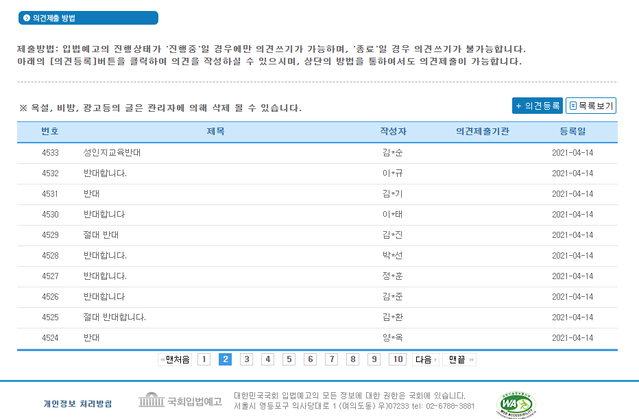Click post number 4533
639x419 pixels.
click(x=50, y=153)
